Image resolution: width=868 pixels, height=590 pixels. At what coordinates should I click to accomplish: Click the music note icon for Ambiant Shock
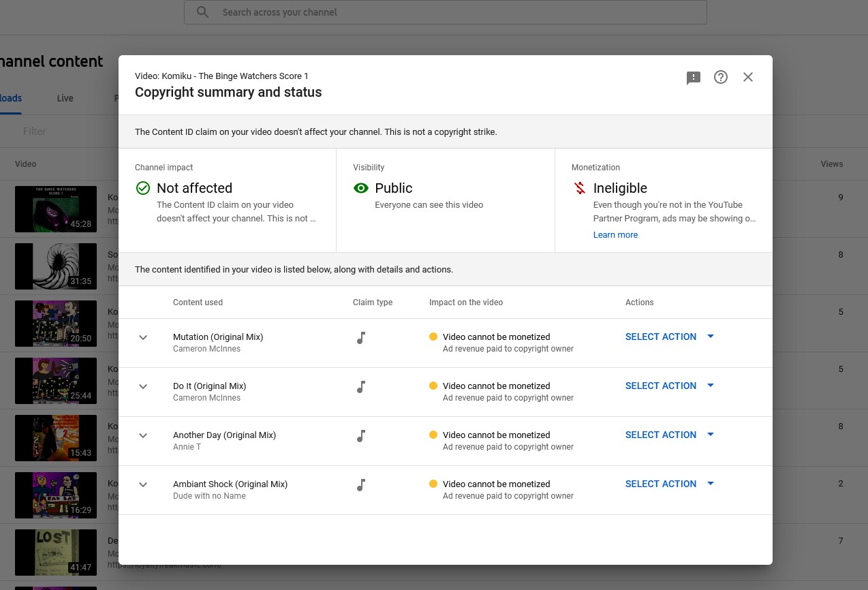(x=361, y=484)
